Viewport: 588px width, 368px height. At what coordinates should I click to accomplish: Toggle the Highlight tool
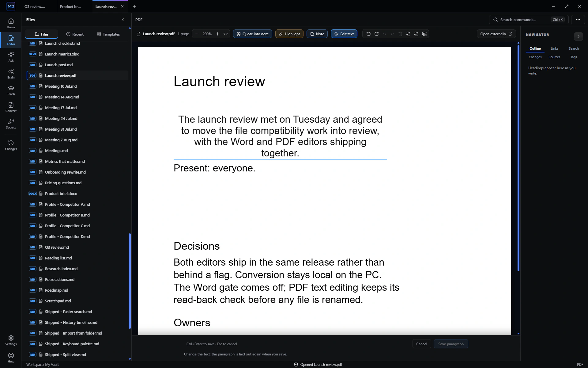(289, 34)
